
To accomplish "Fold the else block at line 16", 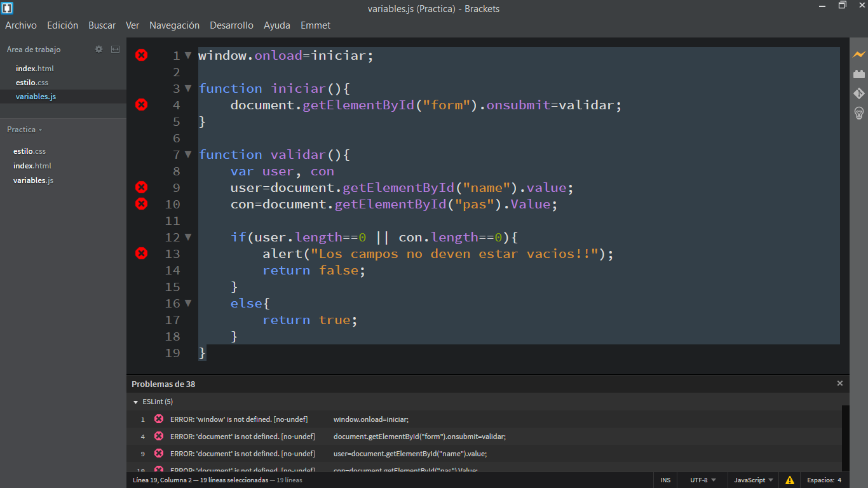I will (x=188, y=303).
